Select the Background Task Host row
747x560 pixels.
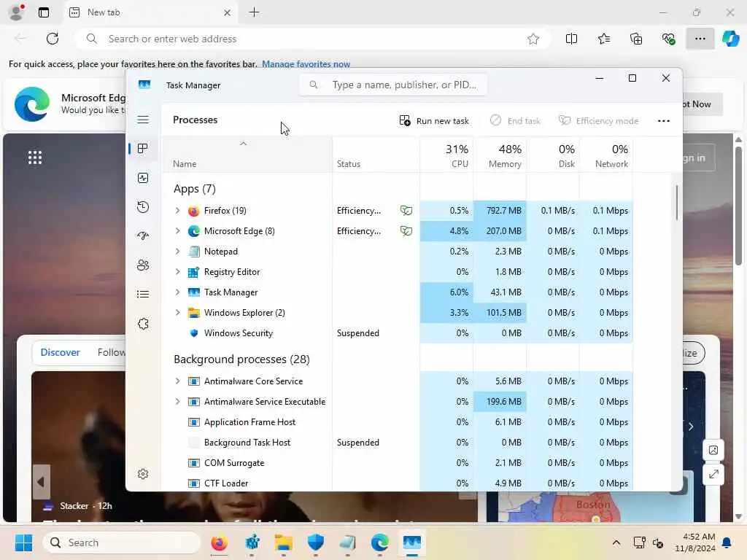398,443
